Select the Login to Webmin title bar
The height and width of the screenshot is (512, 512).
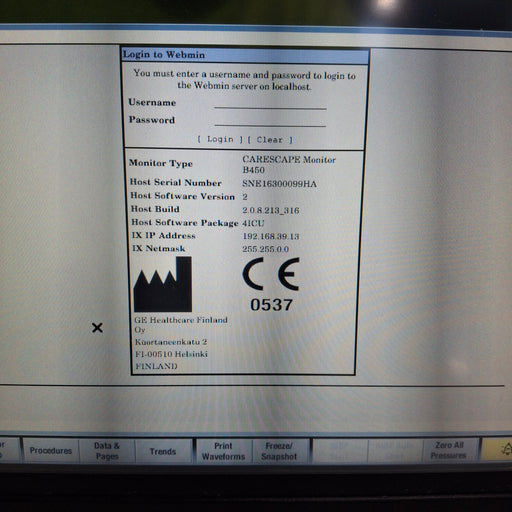[245, 55]
